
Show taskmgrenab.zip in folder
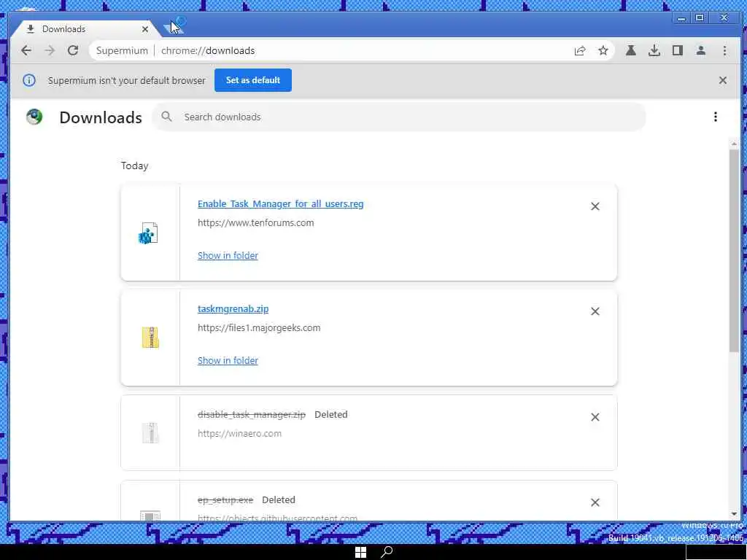coord(228,360)
